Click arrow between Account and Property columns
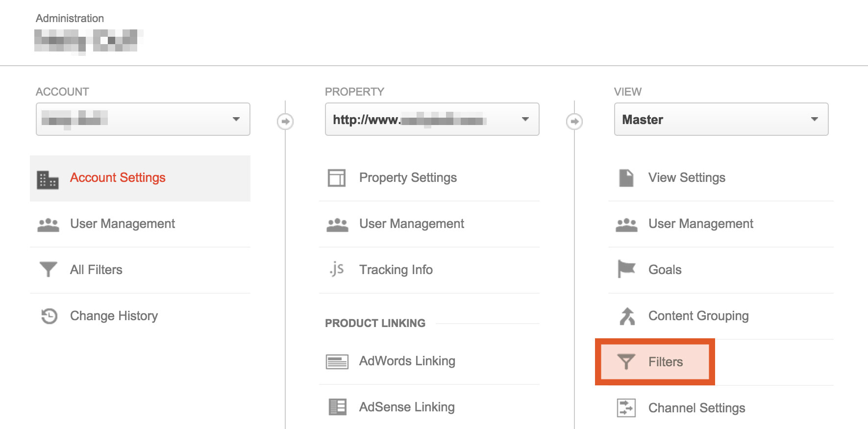 pos(285,121)
